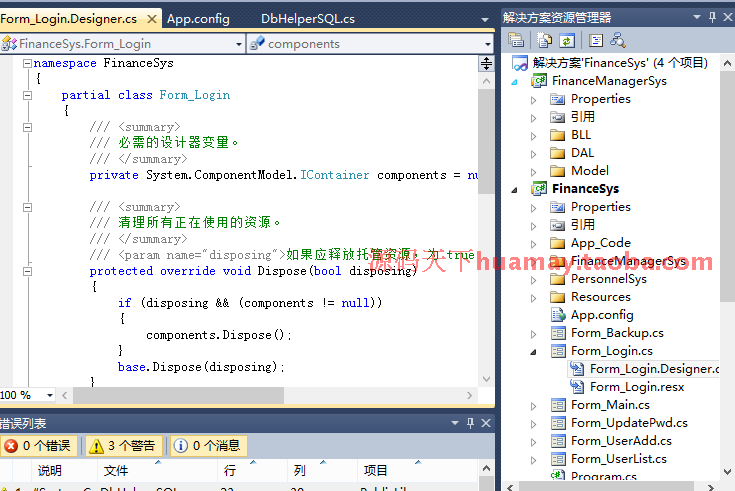This screenshot has width=735, height=491.
Task: Toggle the 0 个消息 messages filter
Action: click(209, 446)
